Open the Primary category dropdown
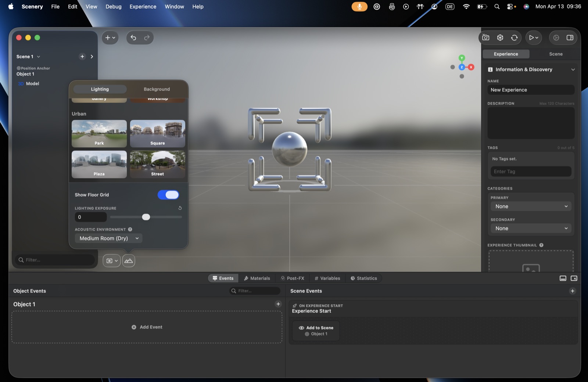Image resolution: width=588 pixels, height=382 pixels. tap(531, 206)
